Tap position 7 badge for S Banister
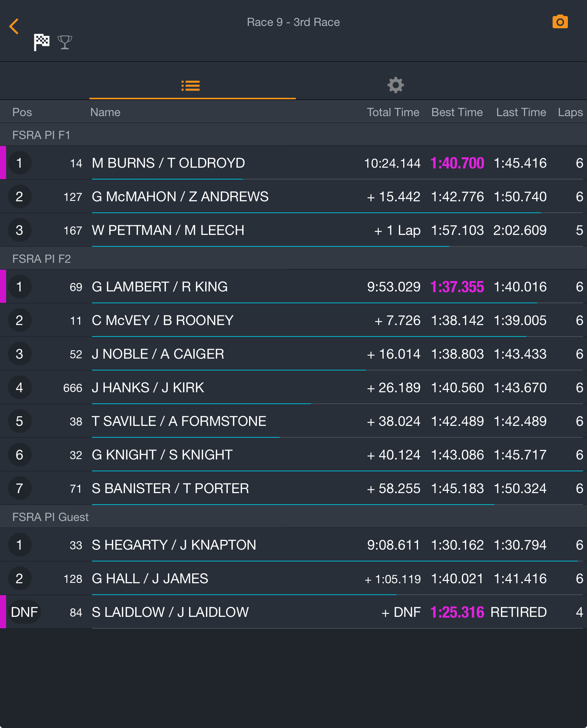The height and width of the screenshot is (728, 587). [x=19, y=488]
